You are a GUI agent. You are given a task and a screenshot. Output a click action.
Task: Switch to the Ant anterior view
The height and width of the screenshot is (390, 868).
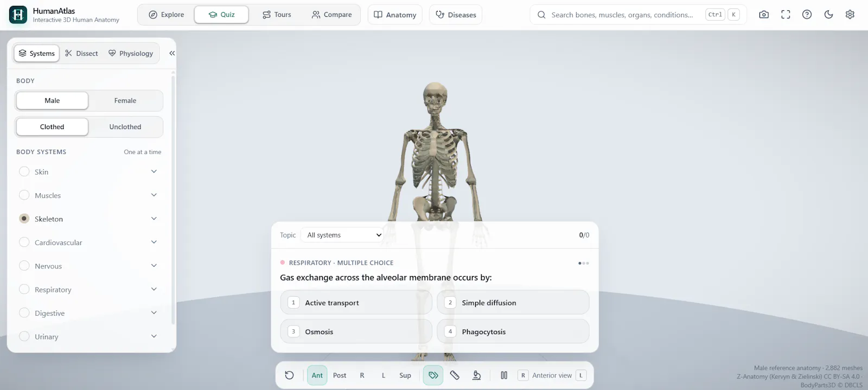(317, 375)
